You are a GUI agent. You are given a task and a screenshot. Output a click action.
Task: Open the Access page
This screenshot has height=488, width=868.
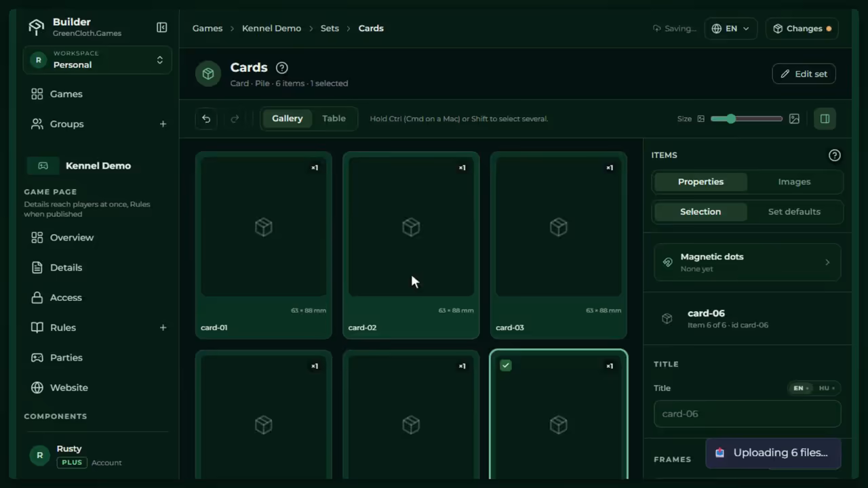point(97,298)
